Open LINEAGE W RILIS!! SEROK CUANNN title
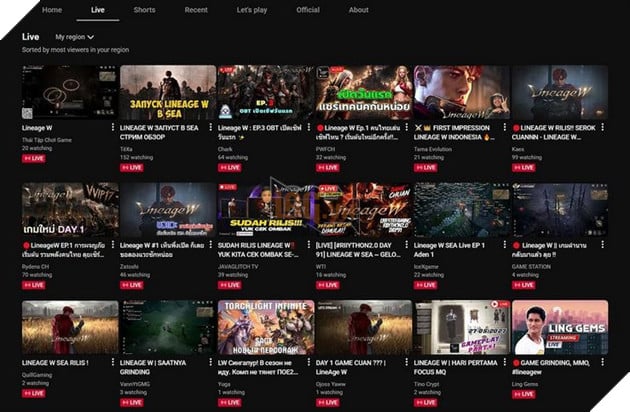The height and width of the screenshot is (412, 630). point(554,132)
